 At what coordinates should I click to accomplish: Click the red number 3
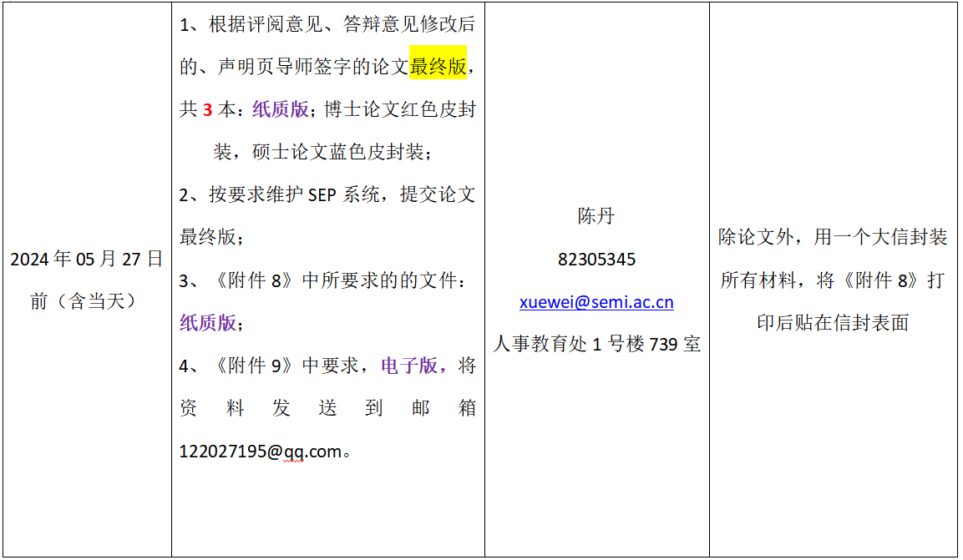point(207,109)
